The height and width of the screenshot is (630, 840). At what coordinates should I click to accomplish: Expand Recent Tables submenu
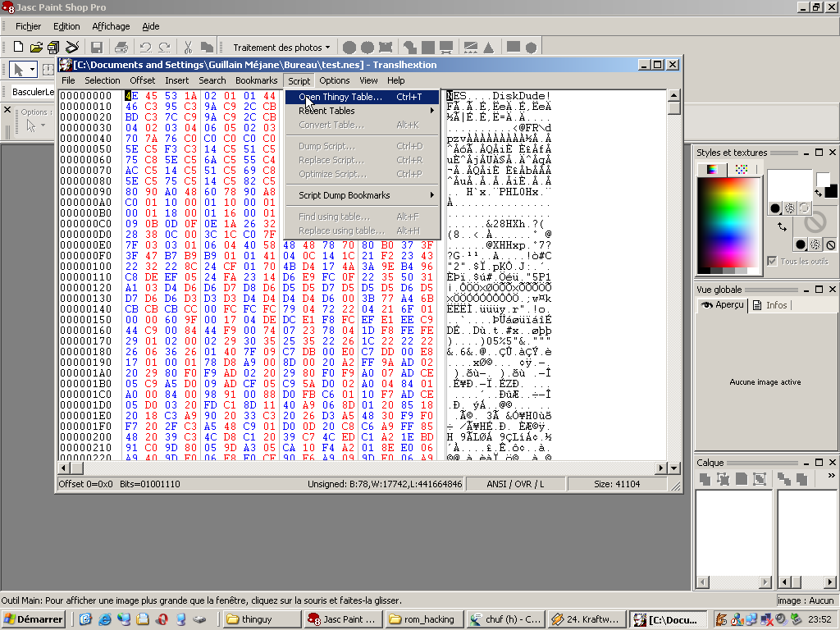click(x=362, y=111)
